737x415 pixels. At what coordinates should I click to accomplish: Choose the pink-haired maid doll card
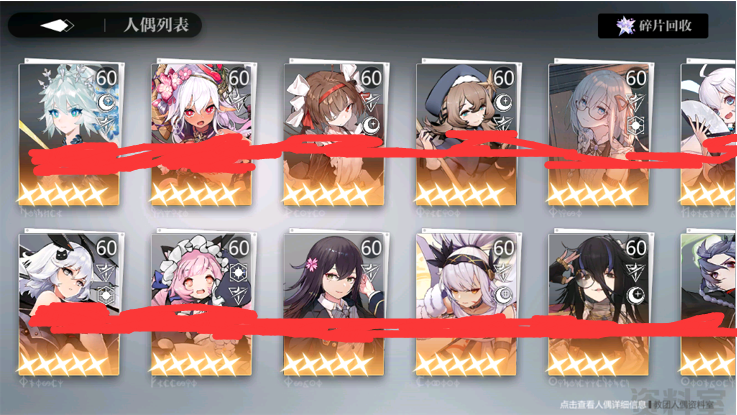click(x=202, y=305)
